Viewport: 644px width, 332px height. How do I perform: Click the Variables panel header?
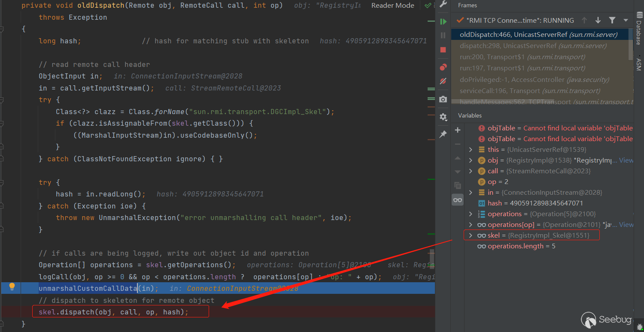pyautogui.click(x=470, y=115)
